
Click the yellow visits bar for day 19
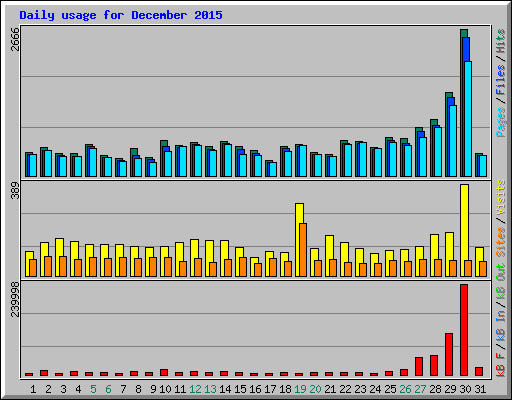[299, 240]
